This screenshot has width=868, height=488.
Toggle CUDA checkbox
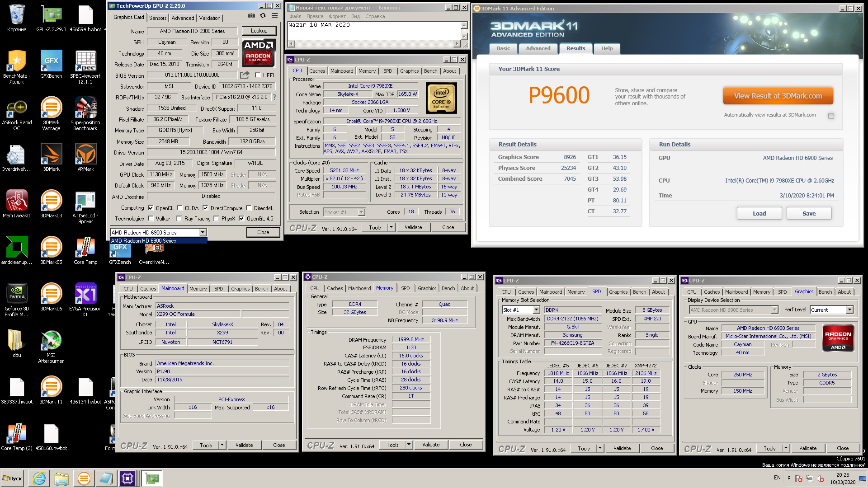(x=179, y=208)
